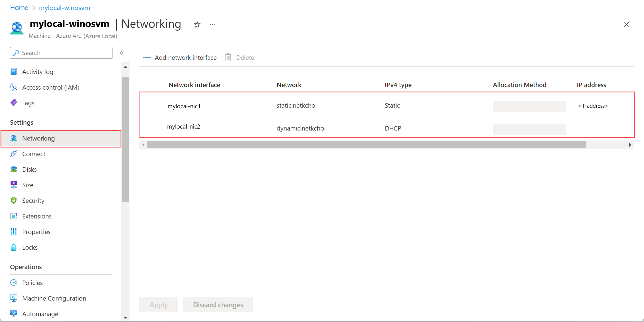The height and width of the screenshot is (322, 644).
Task: Switch to the Connect settings page
Action: pos(33,154)
